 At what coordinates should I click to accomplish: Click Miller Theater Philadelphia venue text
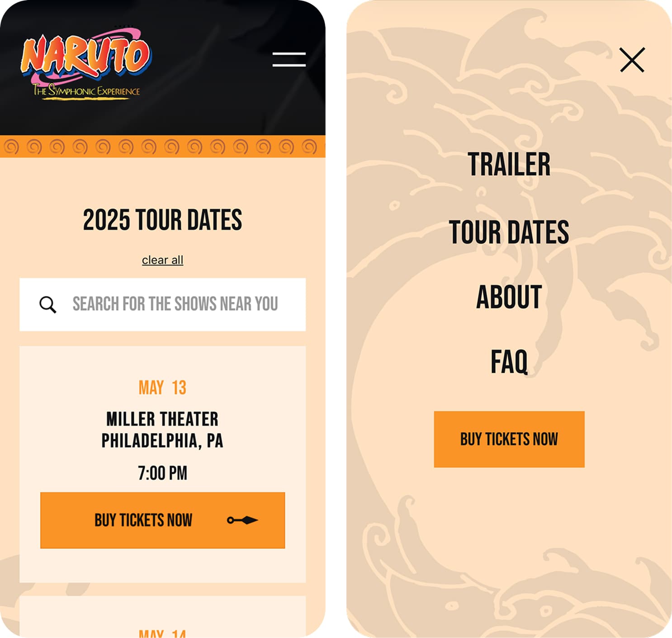[162, 430]
